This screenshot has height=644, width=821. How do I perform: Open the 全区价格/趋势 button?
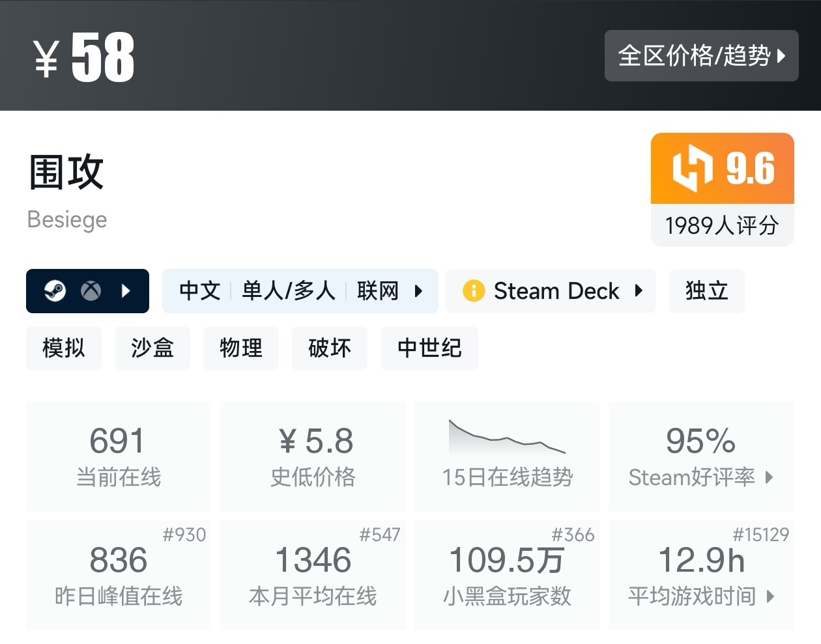coord(701,56)
